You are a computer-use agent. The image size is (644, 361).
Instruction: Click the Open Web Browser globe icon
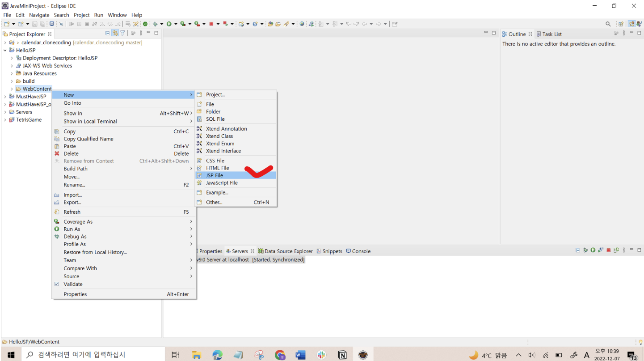point(302,24)
